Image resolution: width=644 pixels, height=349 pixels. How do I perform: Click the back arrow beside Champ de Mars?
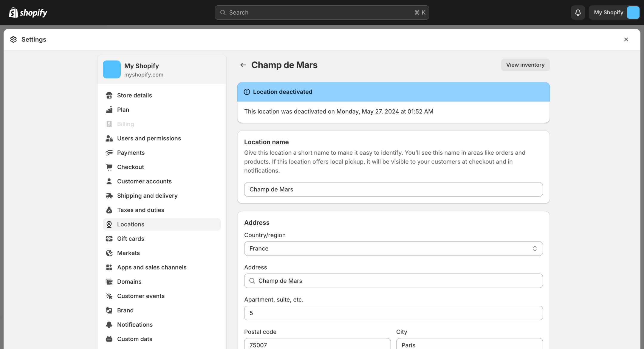pyautogui.click(x=243, y=65)
